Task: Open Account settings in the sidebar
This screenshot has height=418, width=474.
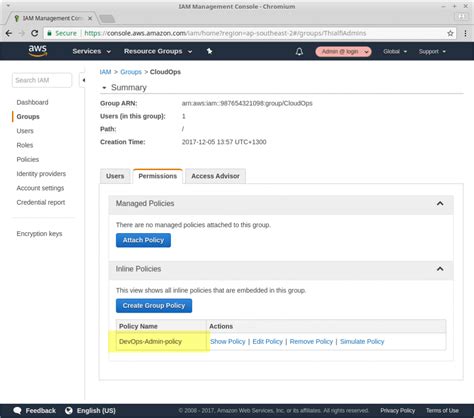Action: tap(40, 188)
